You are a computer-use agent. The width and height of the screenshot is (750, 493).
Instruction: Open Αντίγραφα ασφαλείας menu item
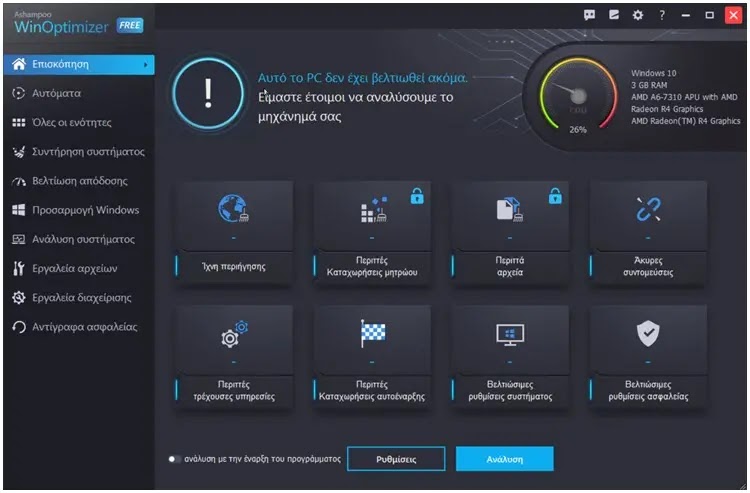tap(85, 327)
